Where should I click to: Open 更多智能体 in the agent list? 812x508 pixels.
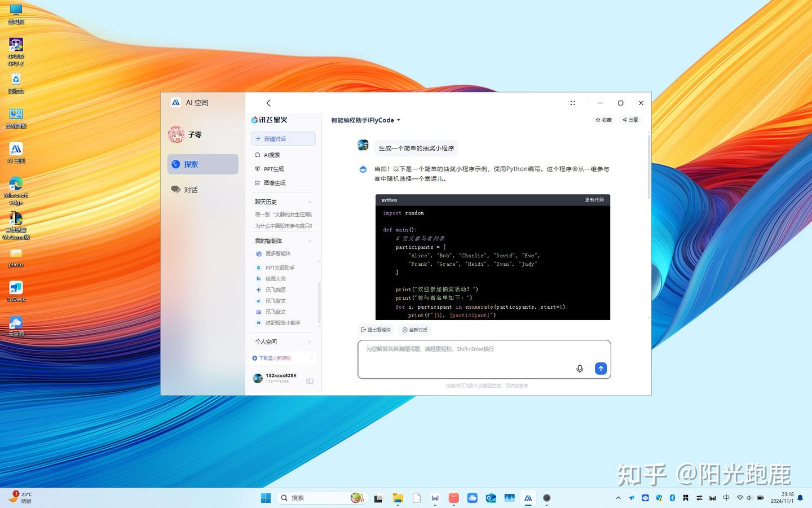click(273, 253)
